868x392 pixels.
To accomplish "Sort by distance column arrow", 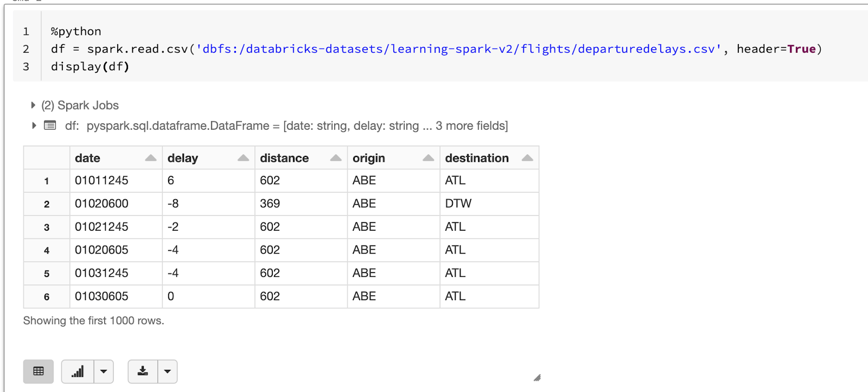I will [336, 158].
